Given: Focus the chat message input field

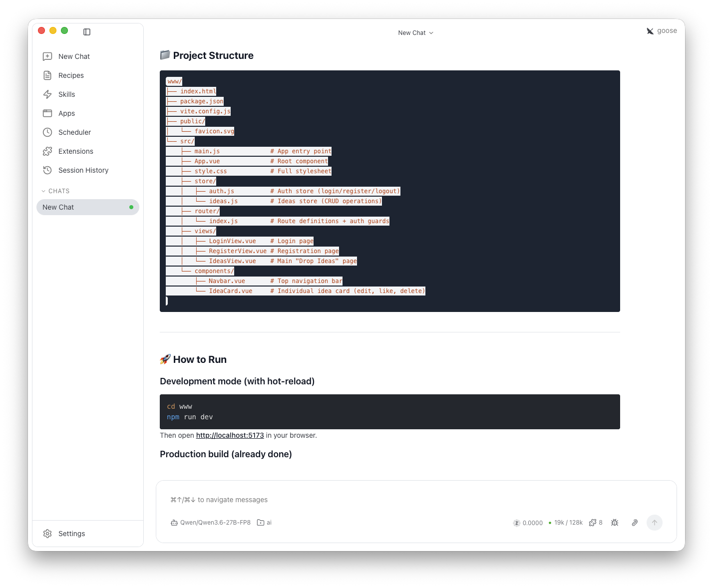Looking at the screenshot, I should point(416,500).
